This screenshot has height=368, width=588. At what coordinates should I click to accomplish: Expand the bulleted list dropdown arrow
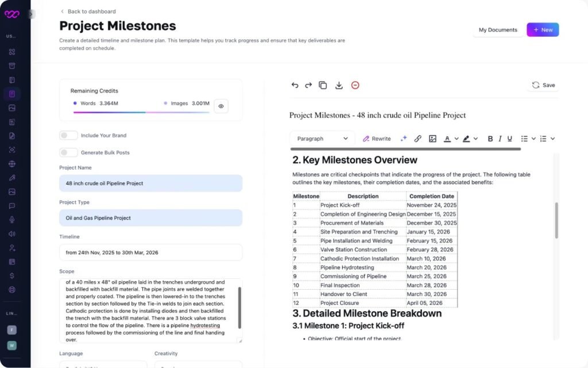(533, 139)
